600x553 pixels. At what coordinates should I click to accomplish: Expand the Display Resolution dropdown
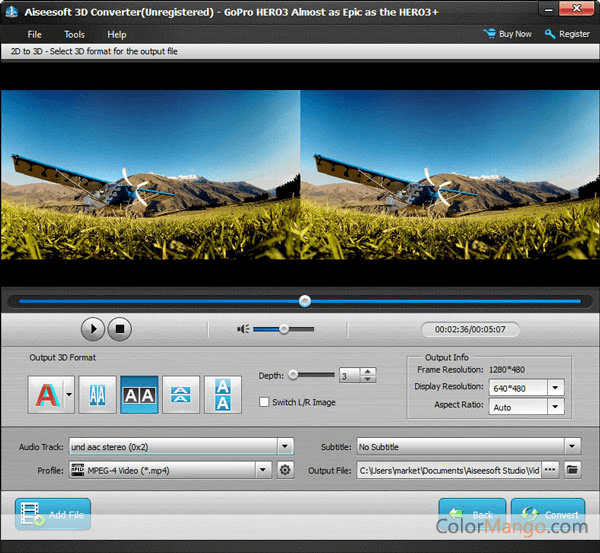point(555,388)
